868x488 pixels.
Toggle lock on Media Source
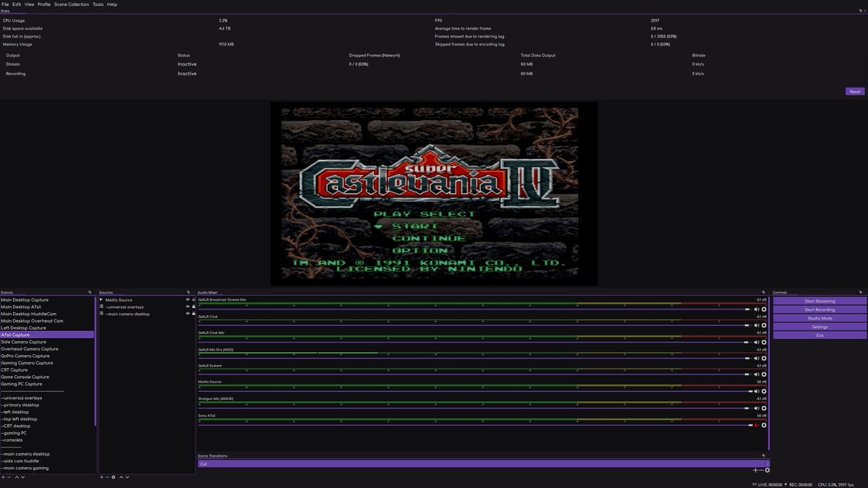coord(193,299)
